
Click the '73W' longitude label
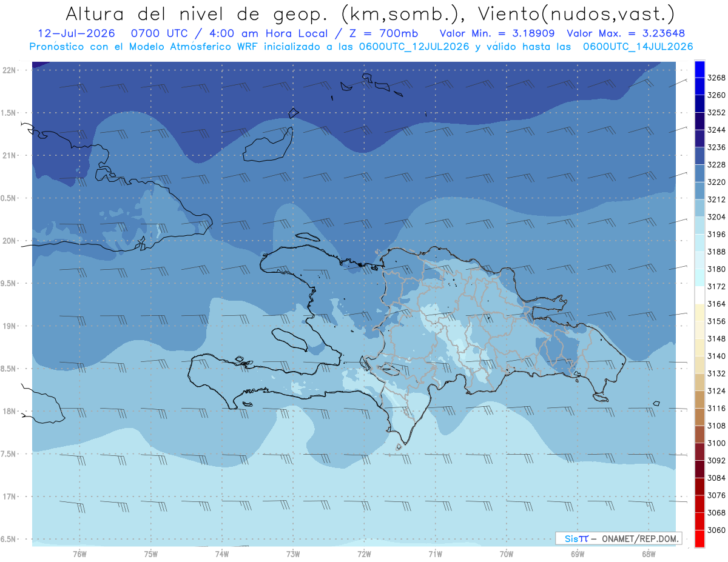pos(293,554)
